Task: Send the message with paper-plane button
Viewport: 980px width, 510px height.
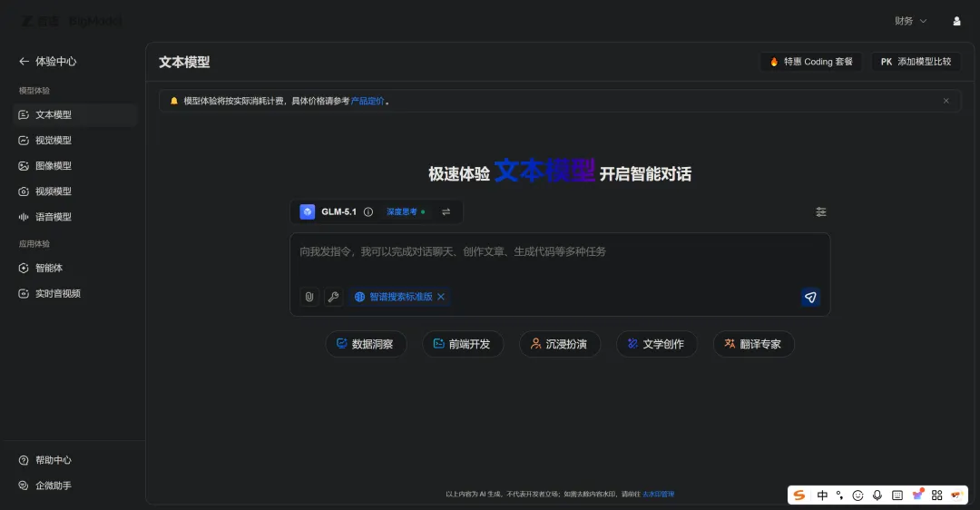Action: pyautogui.click(x=810, y=298)
